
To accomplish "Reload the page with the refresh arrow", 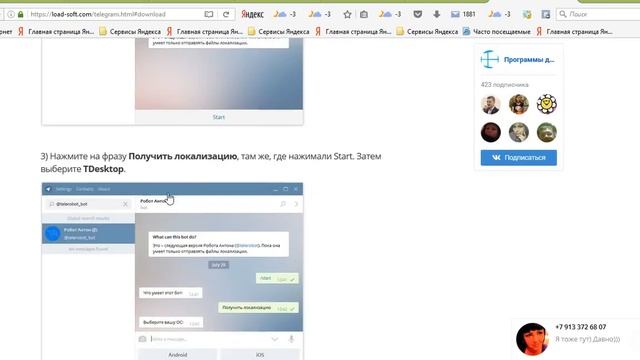I will [x=226, y=14].
